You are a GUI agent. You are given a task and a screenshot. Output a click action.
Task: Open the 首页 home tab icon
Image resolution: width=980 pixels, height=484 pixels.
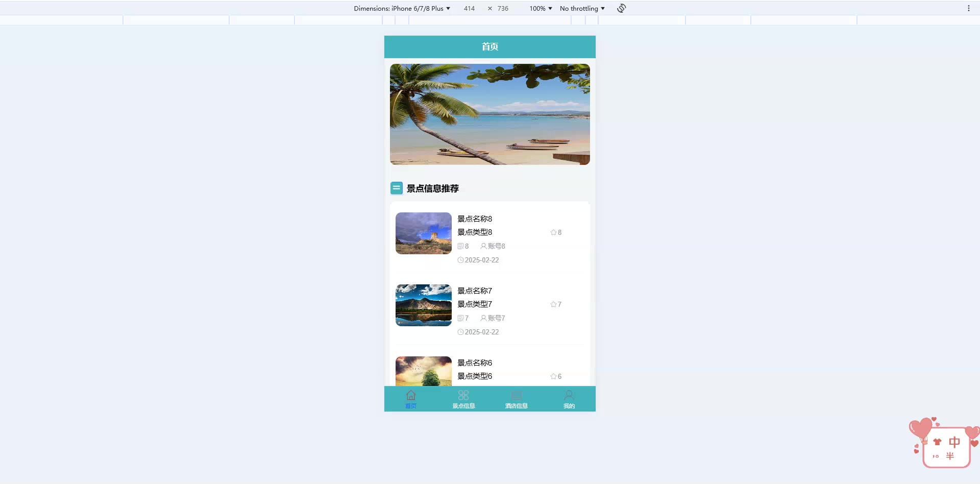point(411,395)
